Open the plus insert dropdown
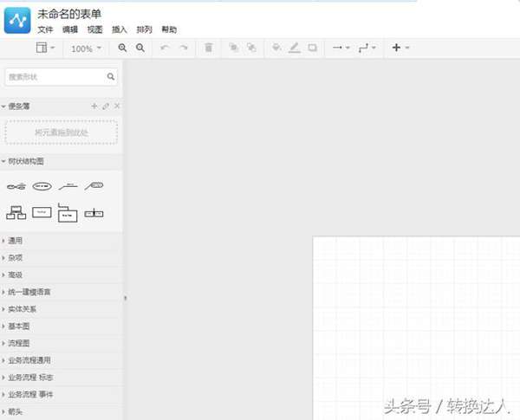 400,48
